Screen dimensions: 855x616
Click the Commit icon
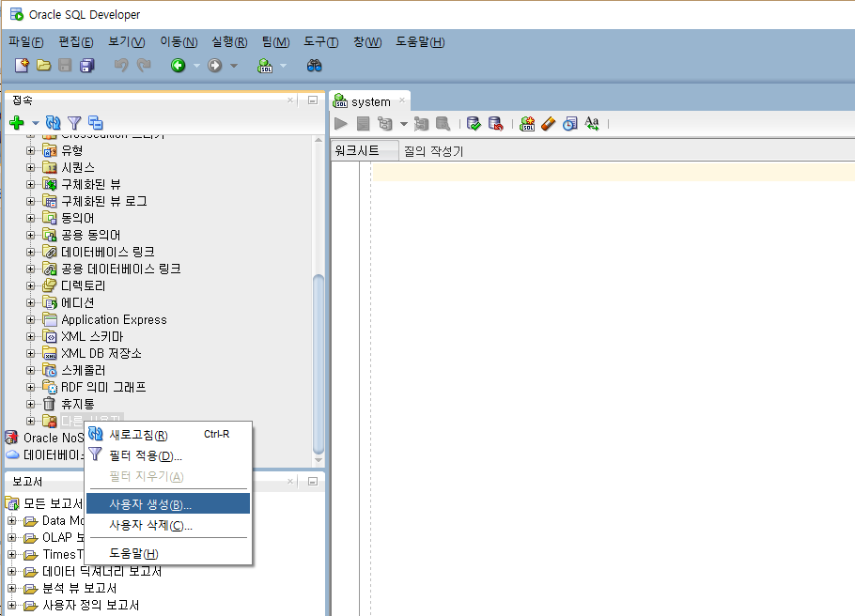pyautogui.click(x=474, y=124)
